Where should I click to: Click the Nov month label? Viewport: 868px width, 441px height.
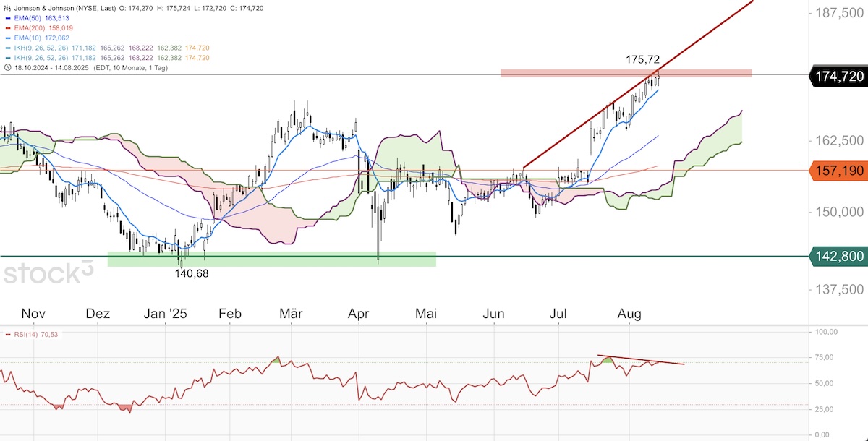point(33,314)
